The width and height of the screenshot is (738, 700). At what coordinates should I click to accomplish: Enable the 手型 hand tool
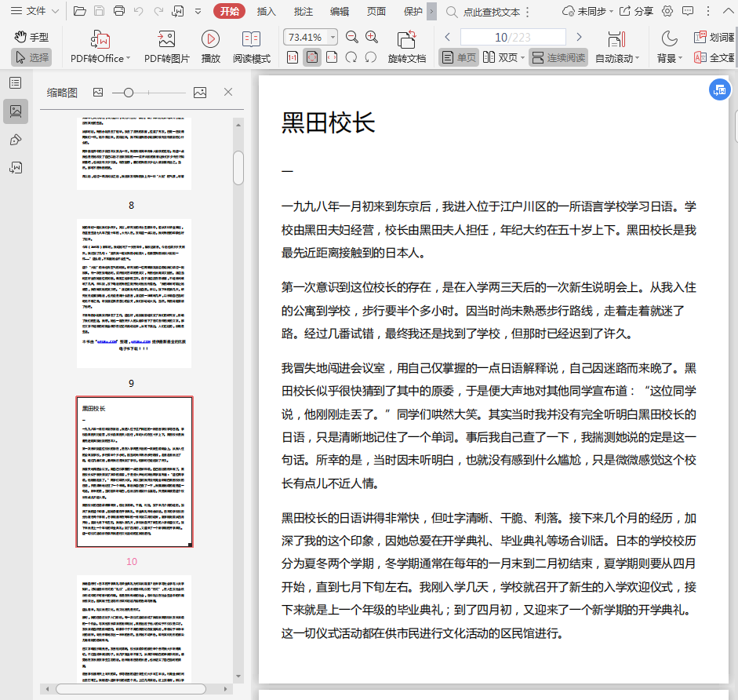[x=31, y=37]
